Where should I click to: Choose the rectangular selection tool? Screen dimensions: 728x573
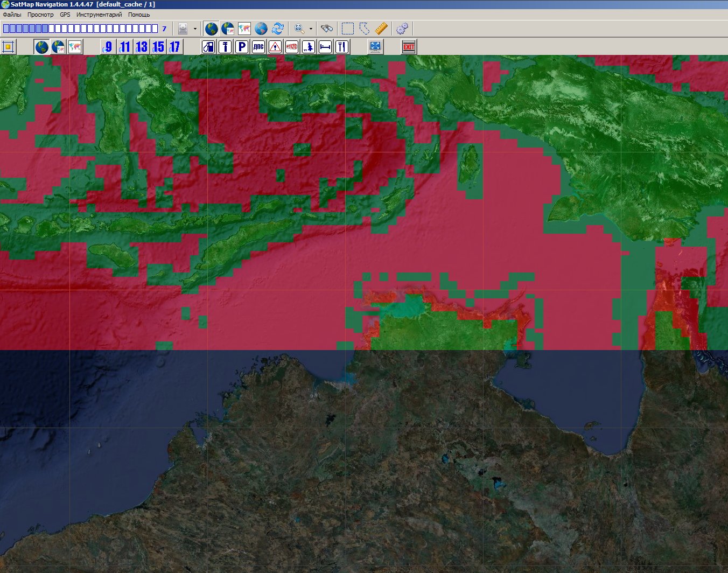point(348,29)
